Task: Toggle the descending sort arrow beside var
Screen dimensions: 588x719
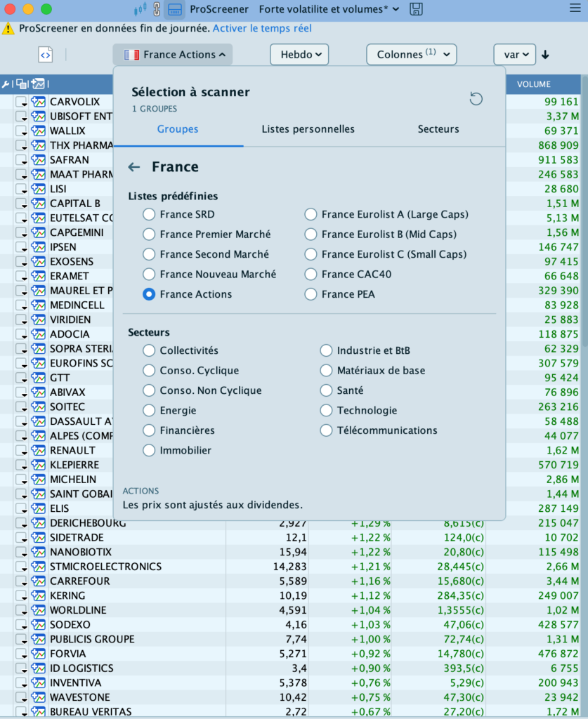Action: (545, 55)
